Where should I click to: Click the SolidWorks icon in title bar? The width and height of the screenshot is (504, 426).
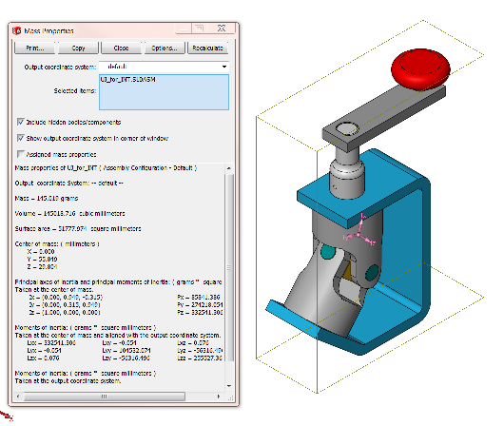coord(17,30)
